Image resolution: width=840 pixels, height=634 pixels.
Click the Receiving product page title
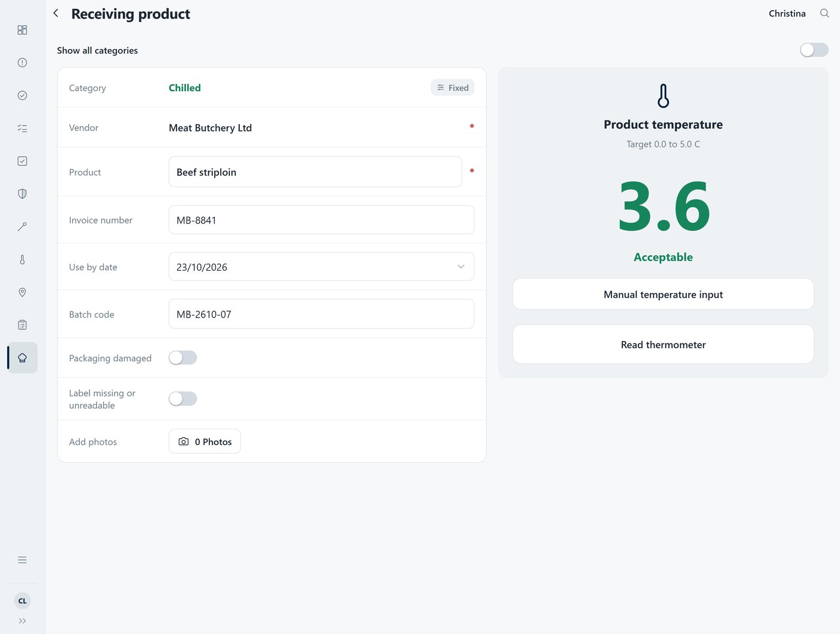click(131, 14)
